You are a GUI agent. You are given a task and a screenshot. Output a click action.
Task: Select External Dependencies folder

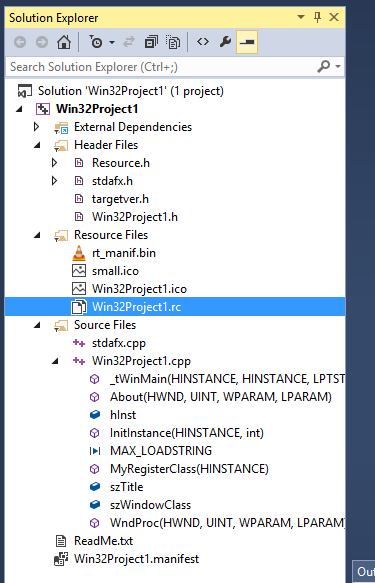pyautogui.click(x=133, y=127)
